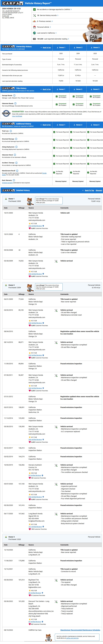The width and height of the screenshot is (103, 644).
Task: Click the person icon beside Owner 3 in Detailed History
Action: [x=6, y=537]
